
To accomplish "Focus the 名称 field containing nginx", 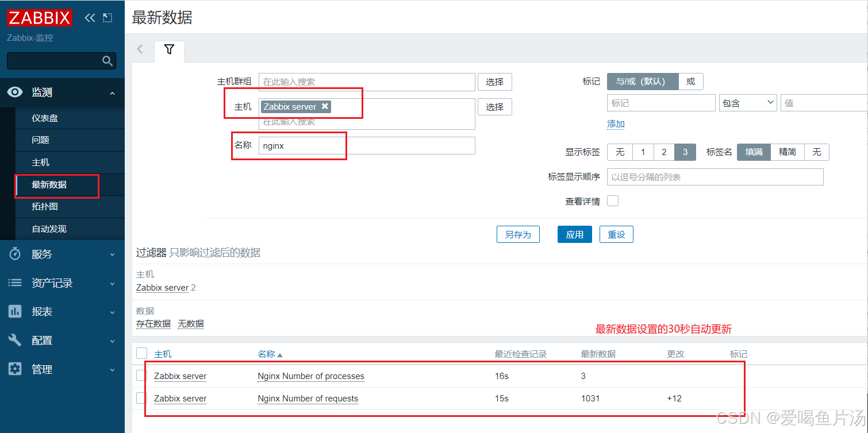I will click(x=367, y=145).
